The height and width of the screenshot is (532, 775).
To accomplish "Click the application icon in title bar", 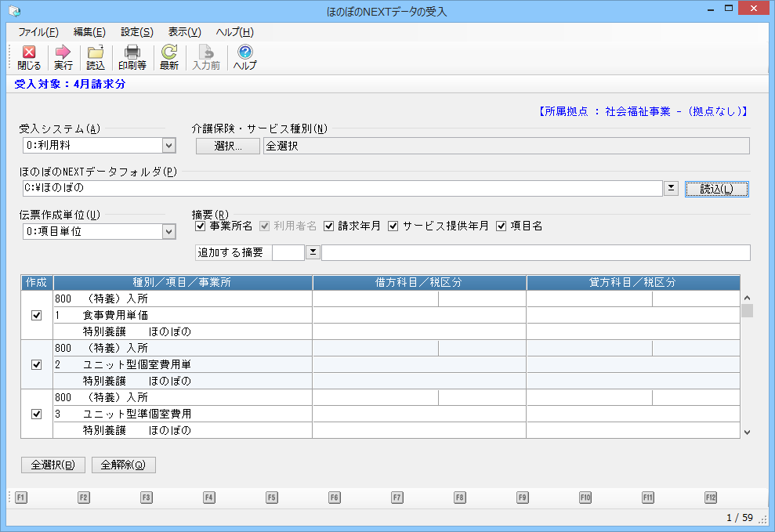I will pyautogui.click(x=13, y=11).
